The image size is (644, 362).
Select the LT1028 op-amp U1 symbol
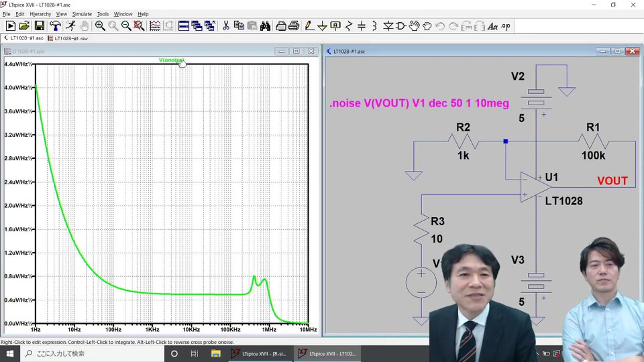tap(535, 187)
